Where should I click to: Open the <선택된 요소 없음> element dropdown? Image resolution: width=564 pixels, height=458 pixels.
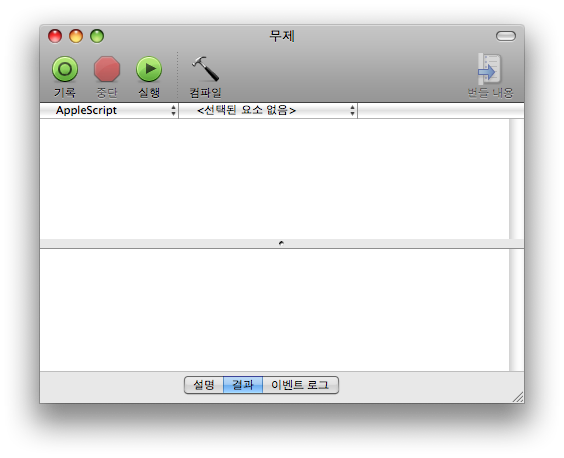(x=268, y=110)
